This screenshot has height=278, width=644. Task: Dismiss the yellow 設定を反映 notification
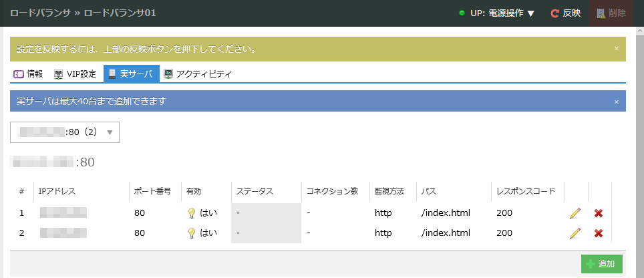[x=616, y=49]
